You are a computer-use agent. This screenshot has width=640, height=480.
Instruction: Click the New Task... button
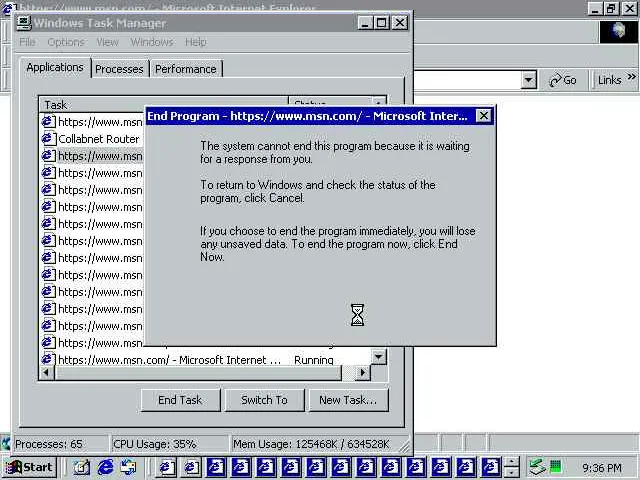pos(348,400)
